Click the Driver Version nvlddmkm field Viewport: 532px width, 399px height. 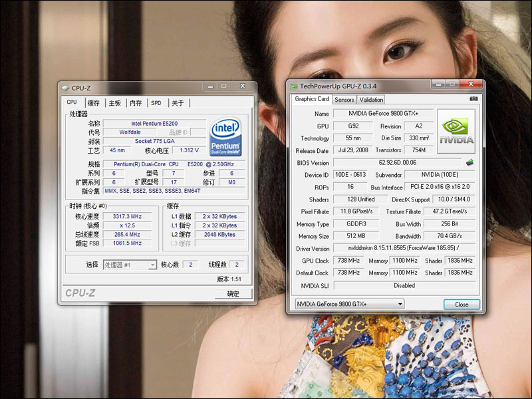(404, 248)
